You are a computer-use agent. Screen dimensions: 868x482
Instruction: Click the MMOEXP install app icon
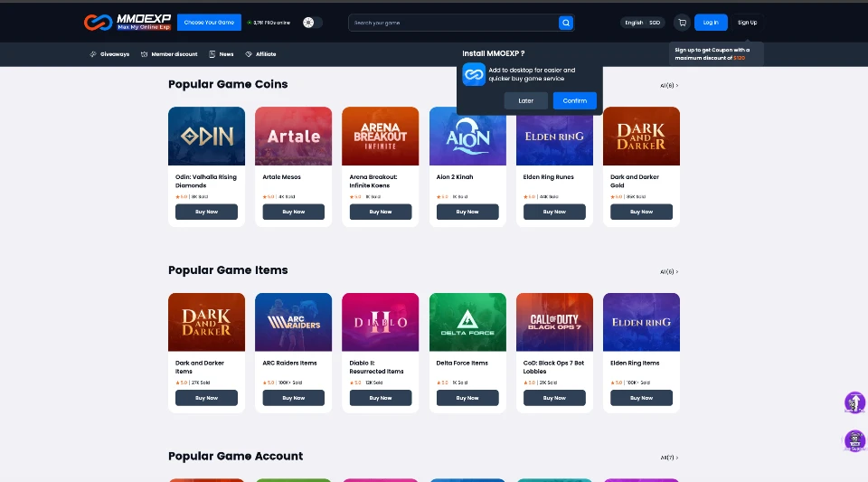pyautogui.click(x=474, y=74)
